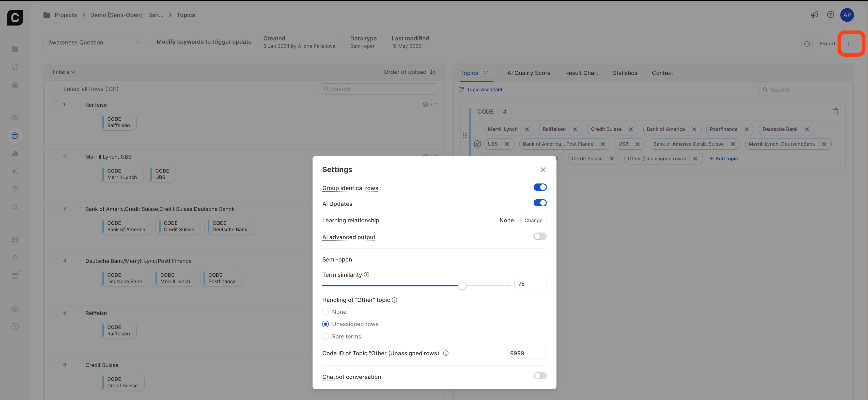Click the Term similarity slider handle
The width and height of the screenshot is (868, 400).
(x=462, y=286)
